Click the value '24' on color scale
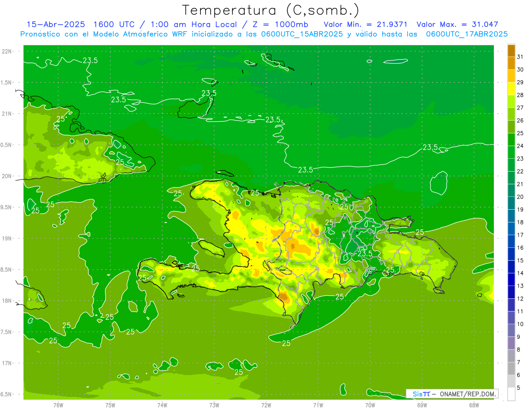This screenshot has width=532, height=411. click(520, 146)
